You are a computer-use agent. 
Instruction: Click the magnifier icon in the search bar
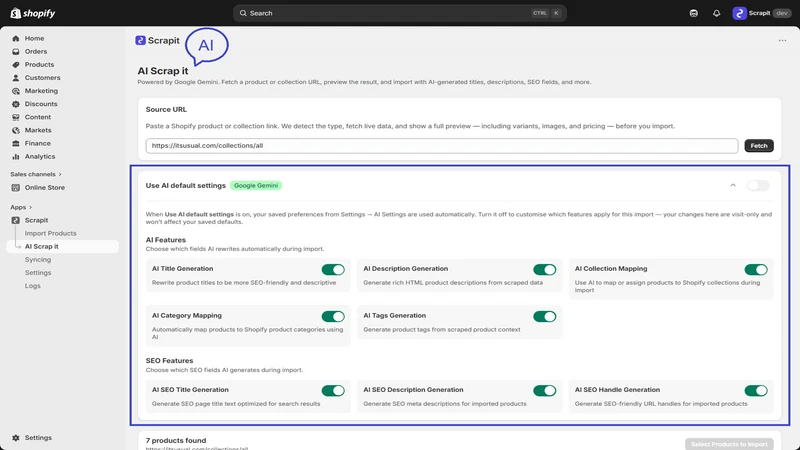tap(243, 13)
